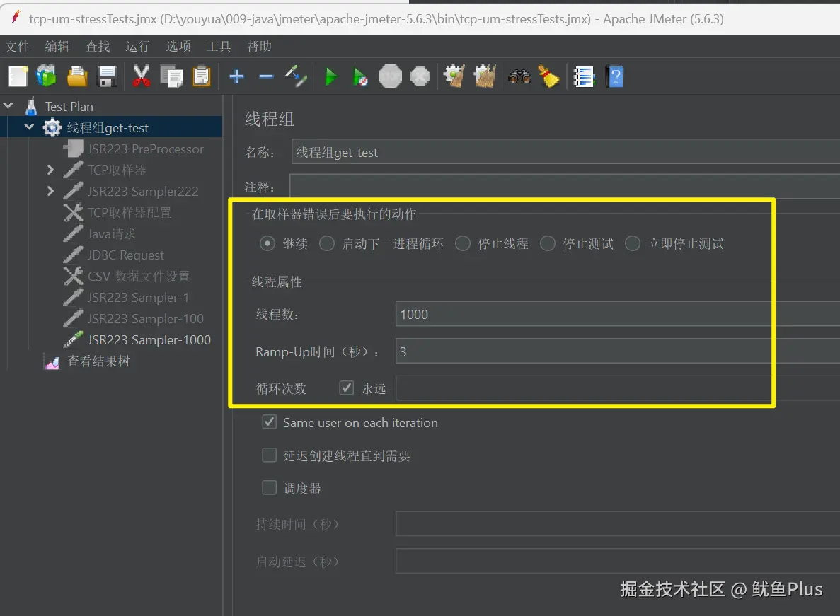Select the 立即停止测试 radio button

(633, 243)
